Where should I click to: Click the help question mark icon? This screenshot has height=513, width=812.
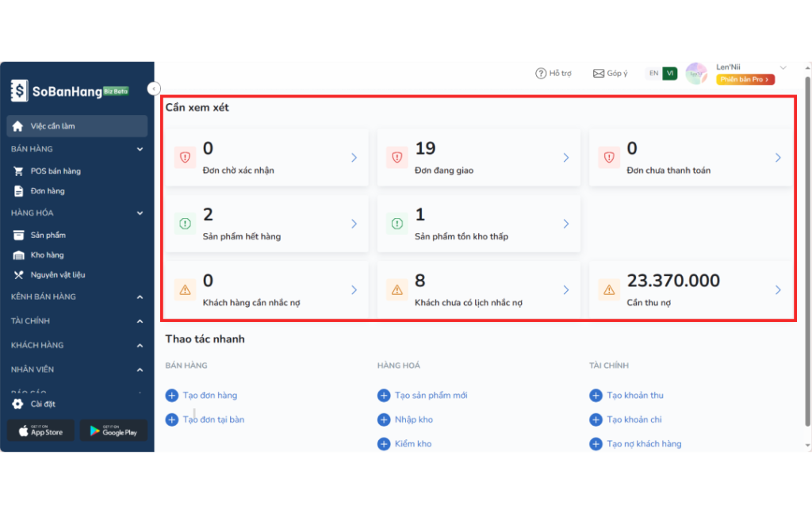pos(541,74)
